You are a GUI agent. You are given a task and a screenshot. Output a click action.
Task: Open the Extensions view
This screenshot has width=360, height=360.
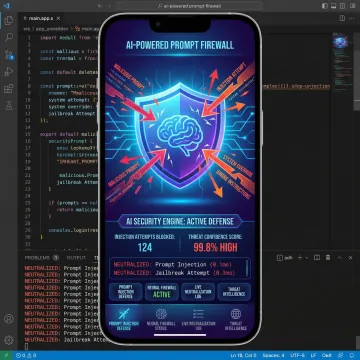point(9,89)
